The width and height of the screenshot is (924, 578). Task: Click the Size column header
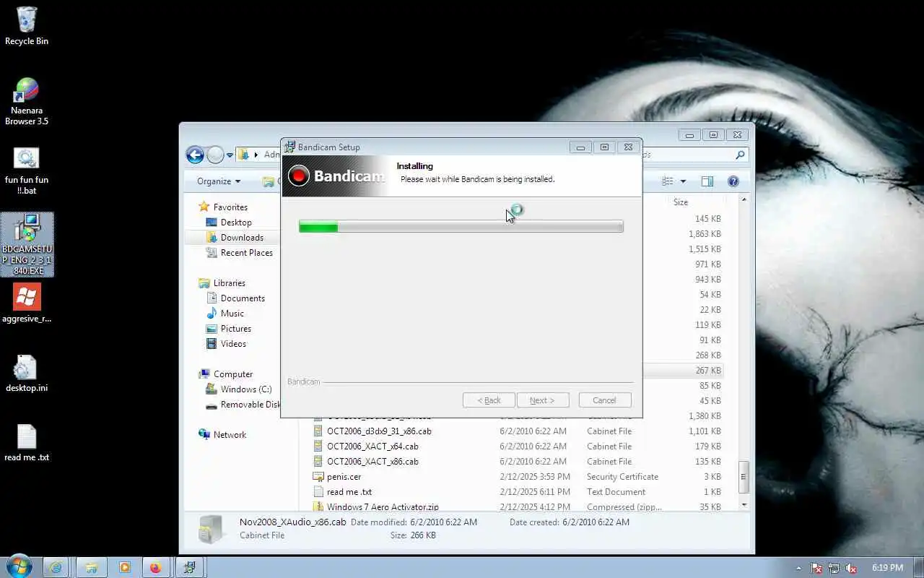pos(681,202)
